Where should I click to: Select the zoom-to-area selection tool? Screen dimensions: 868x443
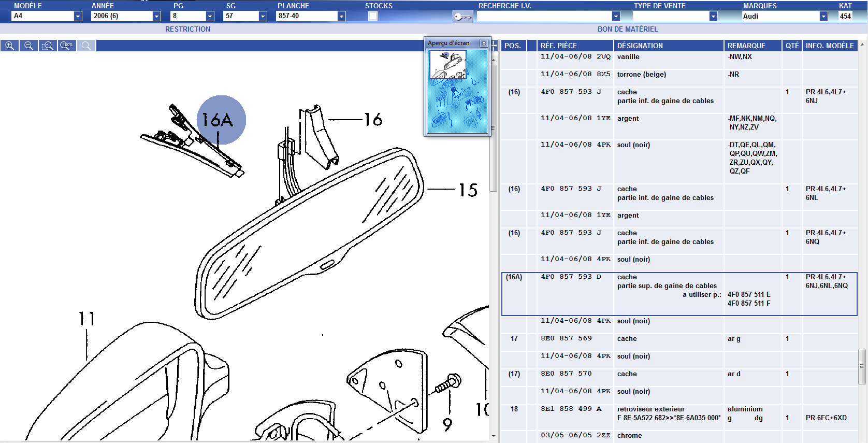click(x=48, y=46)
